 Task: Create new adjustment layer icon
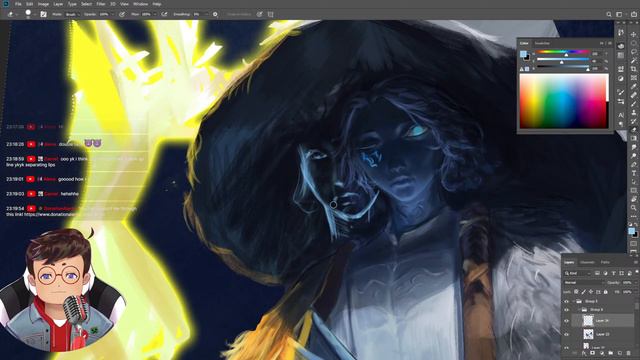[602, 353]
